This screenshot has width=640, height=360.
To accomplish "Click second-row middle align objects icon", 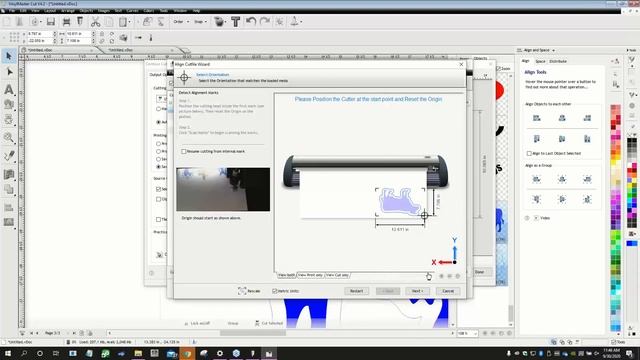I will tap(562, 139).
